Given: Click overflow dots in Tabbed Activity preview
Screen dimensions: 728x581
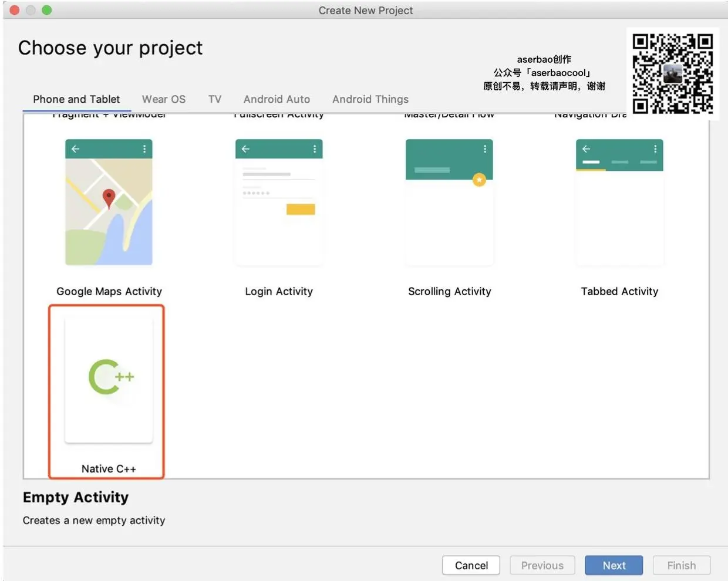Looking at the screenshot, I should point(655,149).
